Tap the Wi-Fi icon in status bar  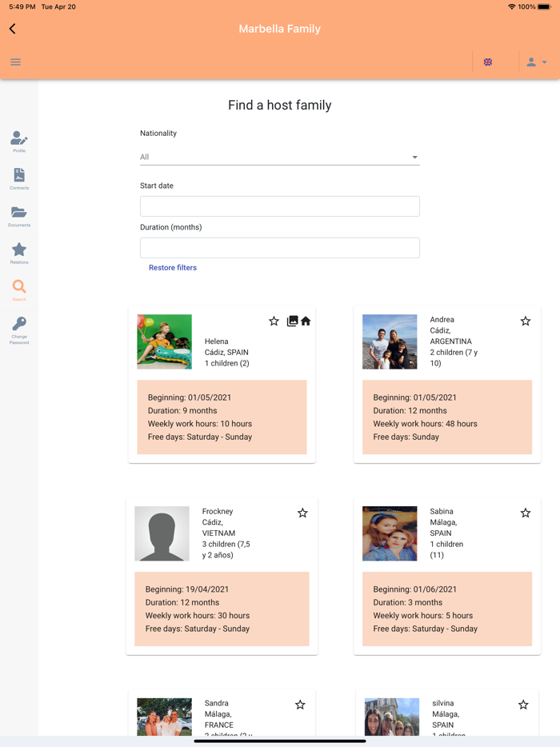coord(512,6)
